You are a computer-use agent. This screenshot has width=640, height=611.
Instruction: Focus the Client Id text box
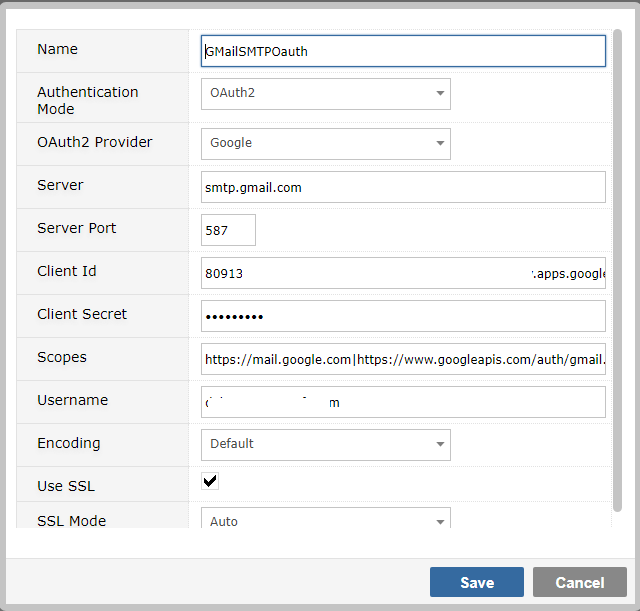click(403, 273)
